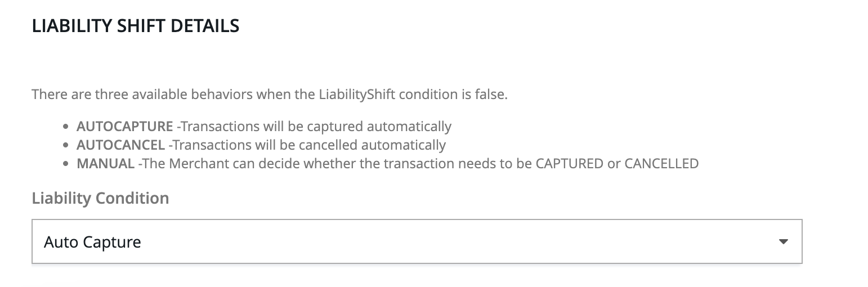868x287 pixels.
Task: Open the Liability Condition dropdown
Action: (x=417, y=242)
